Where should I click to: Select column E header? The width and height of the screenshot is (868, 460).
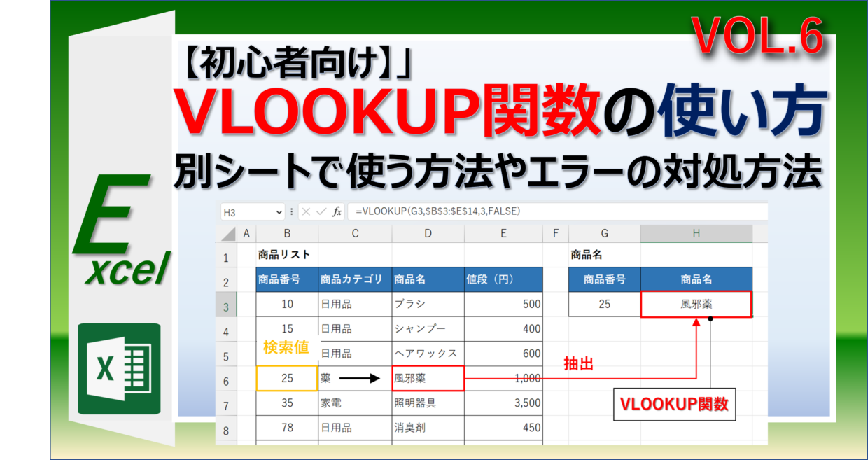point(503,234)
